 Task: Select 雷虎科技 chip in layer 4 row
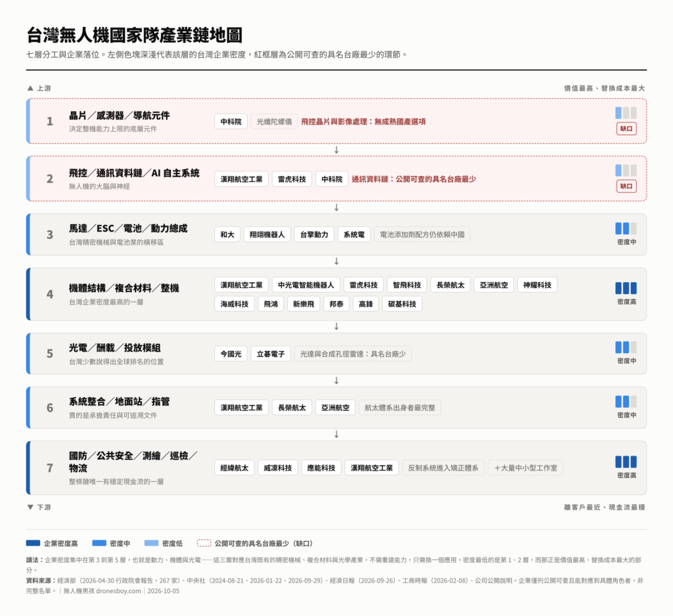(363, 285)
